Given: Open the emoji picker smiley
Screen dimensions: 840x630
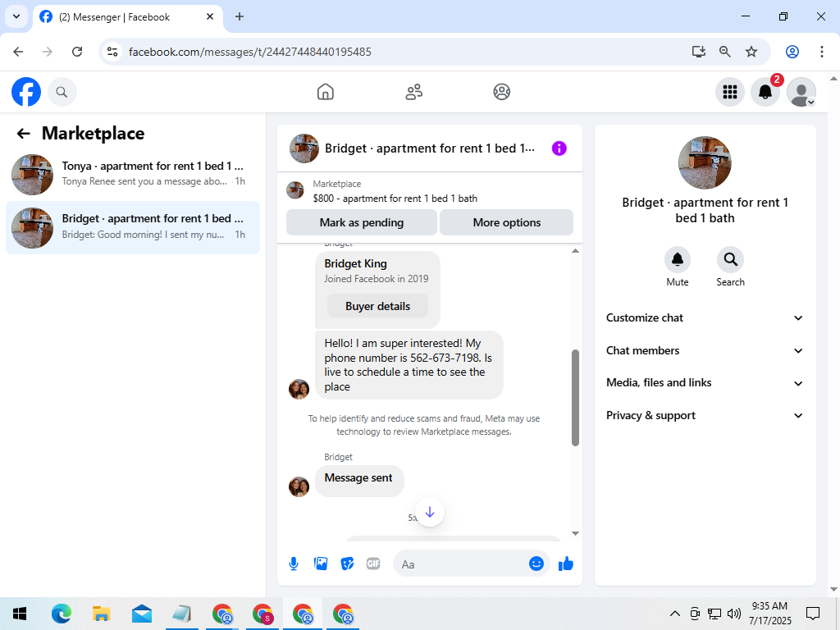Looking at the screenshot, I should 536,564.
